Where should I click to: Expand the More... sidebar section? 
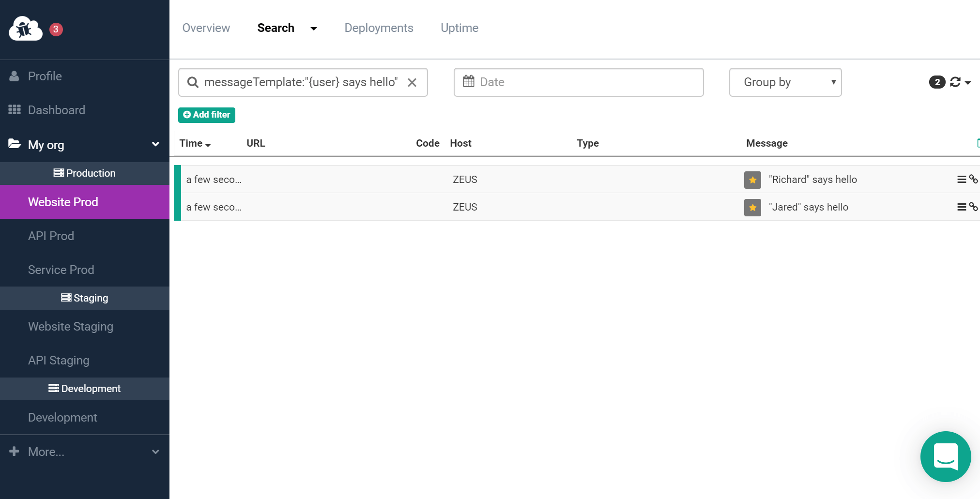[46, 451]
